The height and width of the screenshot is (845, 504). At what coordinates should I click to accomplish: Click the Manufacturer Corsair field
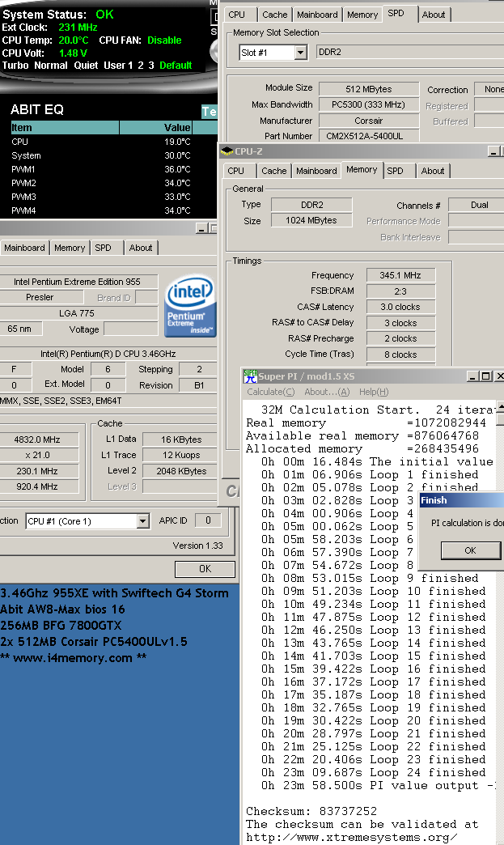pyautogui.click(x=369, y=121)
